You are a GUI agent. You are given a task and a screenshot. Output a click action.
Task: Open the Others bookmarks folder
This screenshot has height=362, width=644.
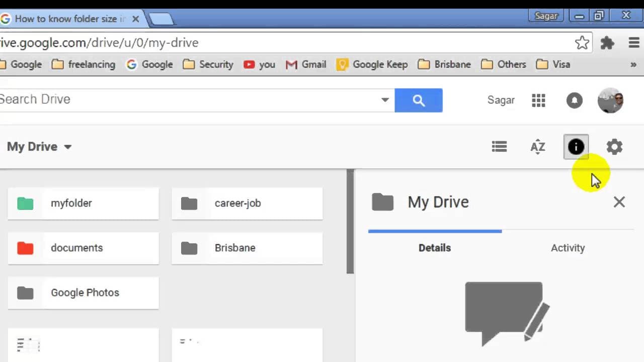pos(503,64)
